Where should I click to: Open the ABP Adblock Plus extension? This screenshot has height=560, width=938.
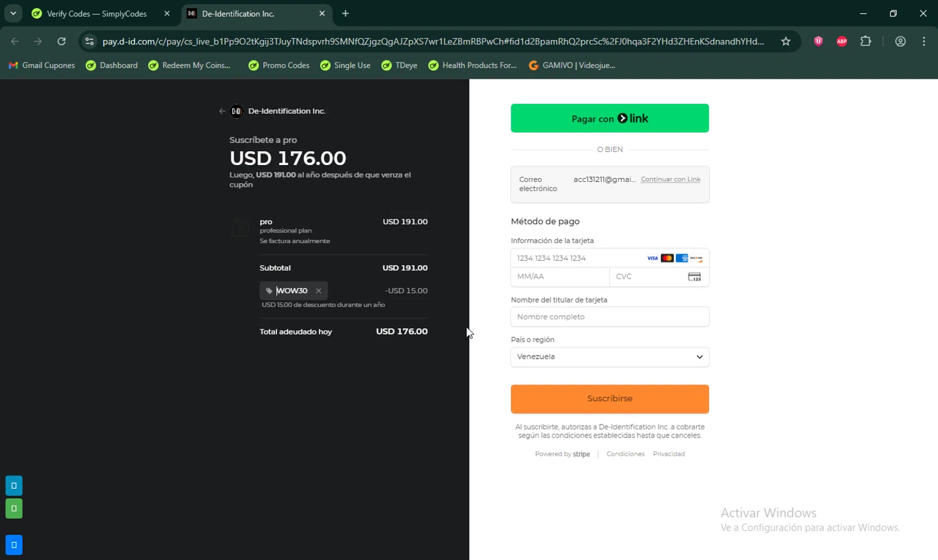842,41
